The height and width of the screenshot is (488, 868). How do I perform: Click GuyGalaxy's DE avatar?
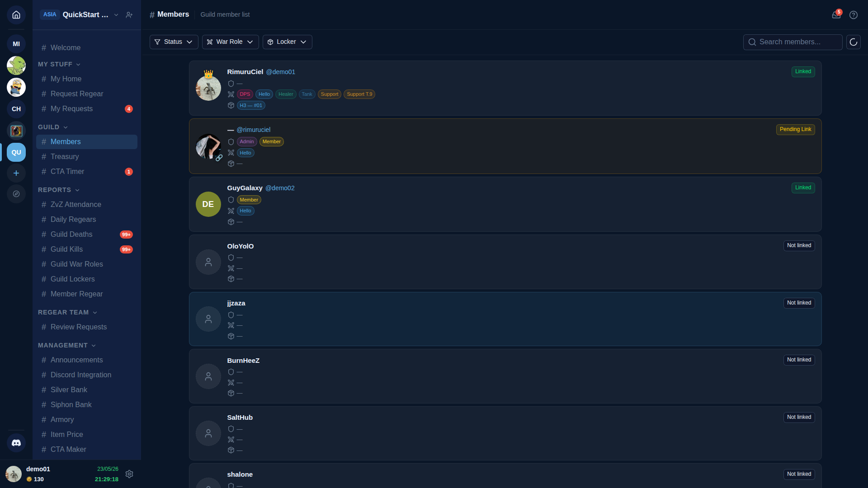coord(208,204)
